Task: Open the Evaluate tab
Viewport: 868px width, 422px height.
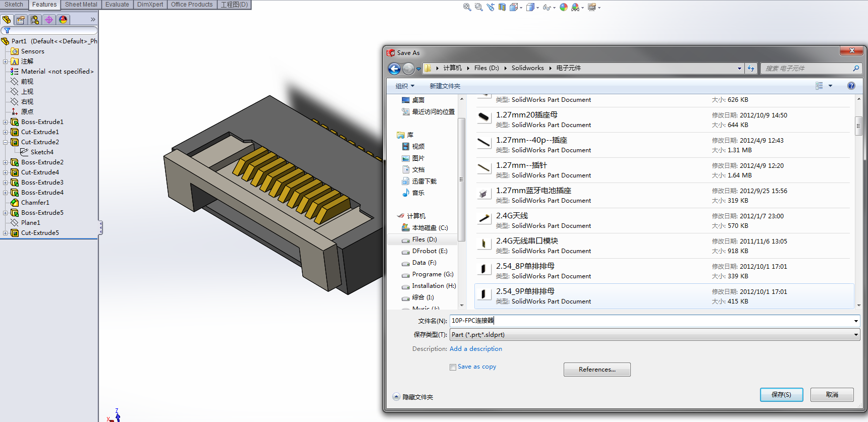Action: [x=117, y=5]
